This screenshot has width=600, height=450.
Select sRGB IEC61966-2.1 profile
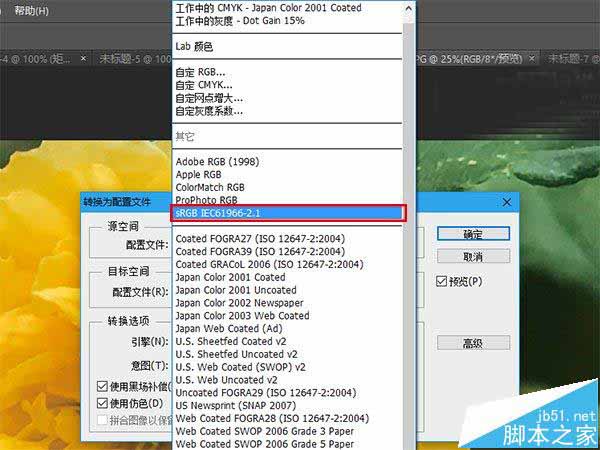click(x=287, y=213)
